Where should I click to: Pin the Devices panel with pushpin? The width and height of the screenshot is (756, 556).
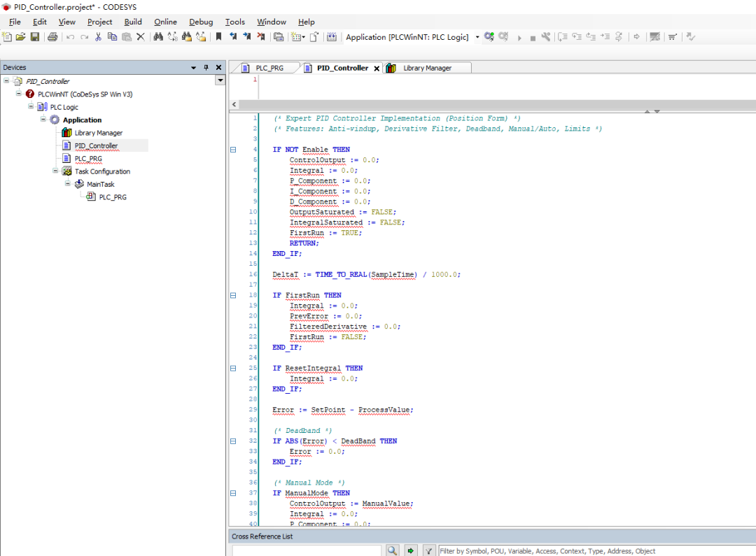point(206,68)
